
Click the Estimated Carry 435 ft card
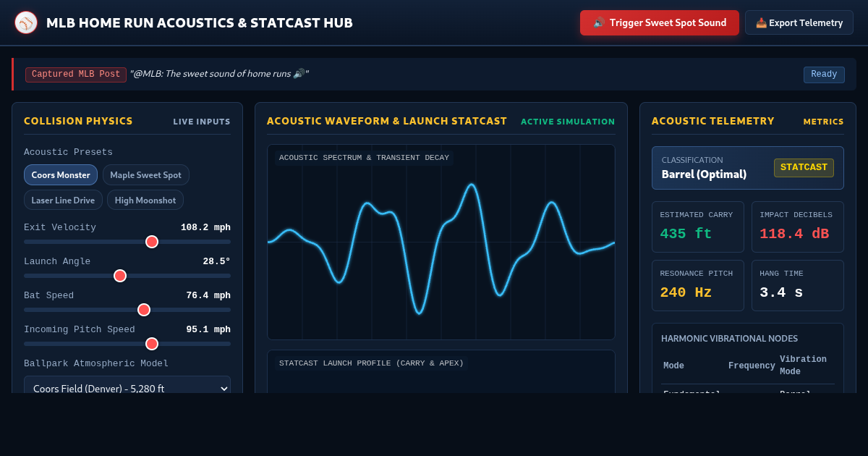point(698,227)
